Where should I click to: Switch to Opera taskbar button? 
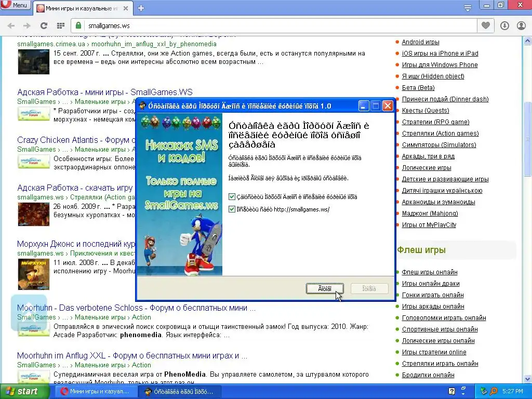(x=96, y=392)
